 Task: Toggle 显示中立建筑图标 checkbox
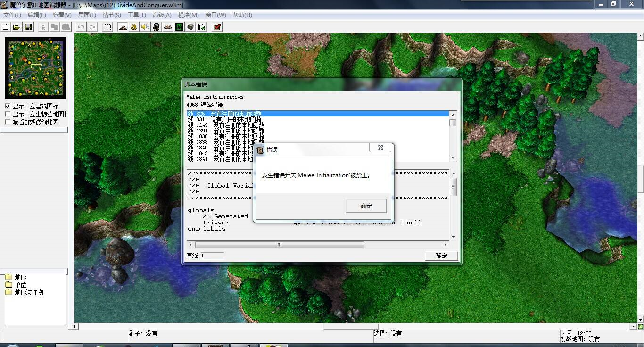(x=8, y=106)
